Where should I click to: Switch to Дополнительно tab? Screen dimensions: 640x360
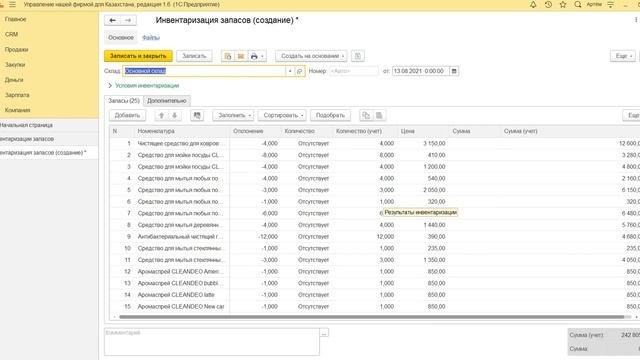click(x=167, y=100)
